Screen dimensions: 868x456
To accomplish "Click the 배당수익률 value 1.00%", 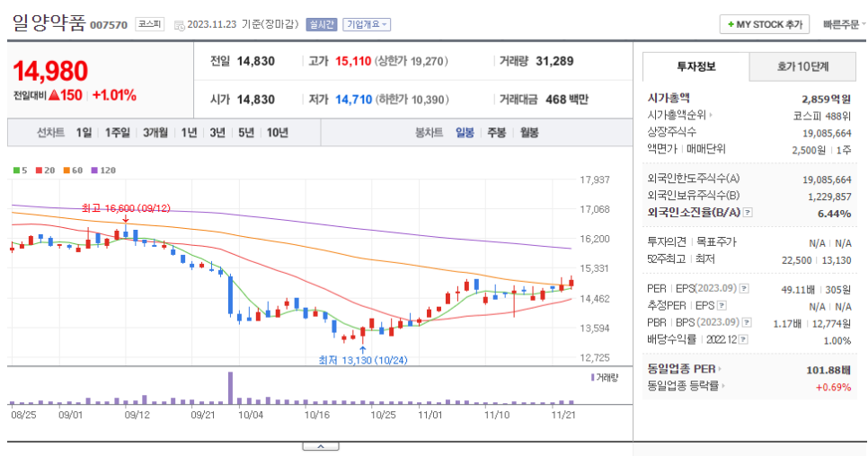I will (x=837, y=340).
